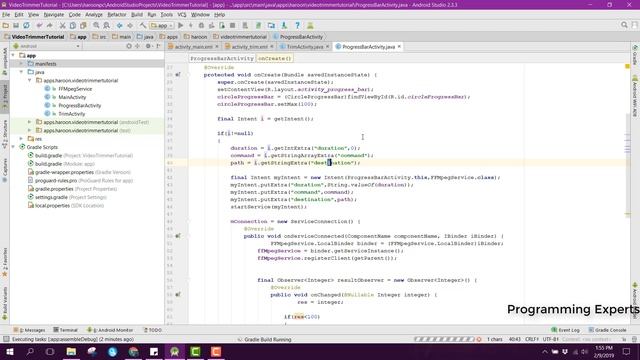Open the app run configuration dropdown
Viewport: 640px width, 360px height.
162,25
